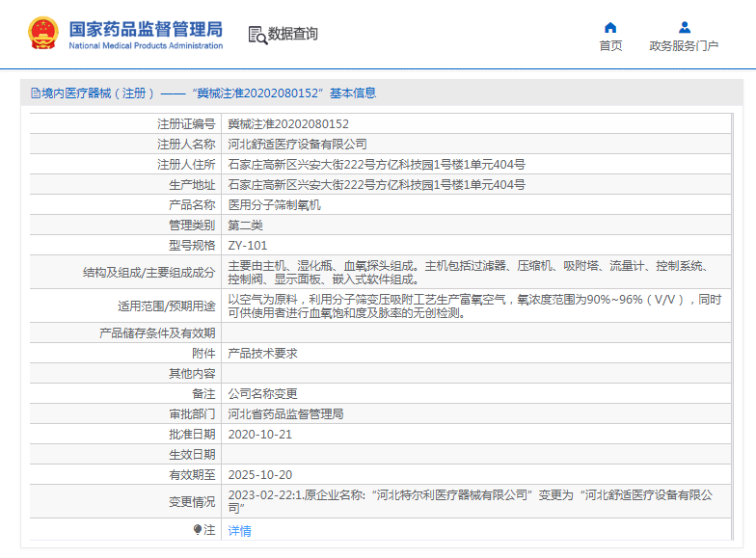Open the 数据查询 search icon
The image size is (756, 558).
[x=257, y=35]
